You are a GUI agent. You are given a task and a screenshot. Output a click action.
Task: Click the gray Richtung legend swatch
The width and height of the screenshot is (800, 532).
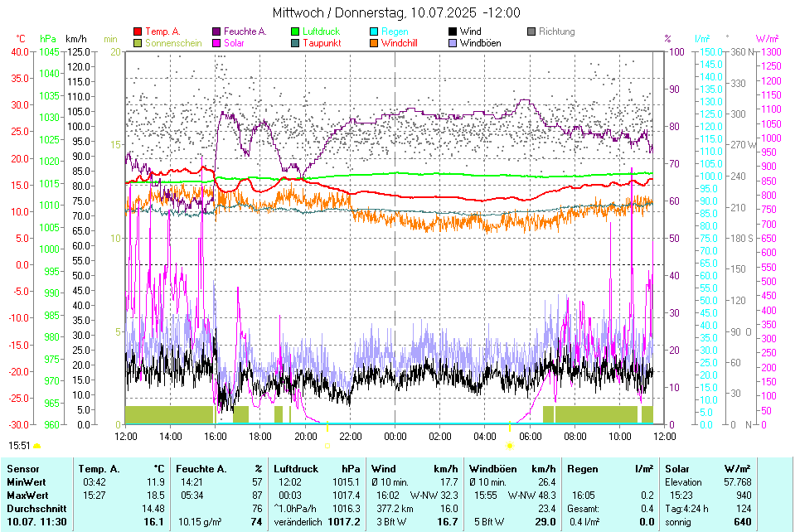click(531, 31)
